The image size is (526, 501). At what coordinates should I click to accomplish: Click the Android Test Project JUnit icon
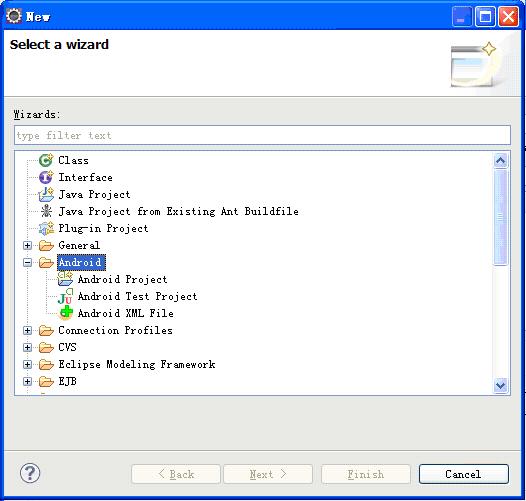pyautogui.click(x=65, y=296)
